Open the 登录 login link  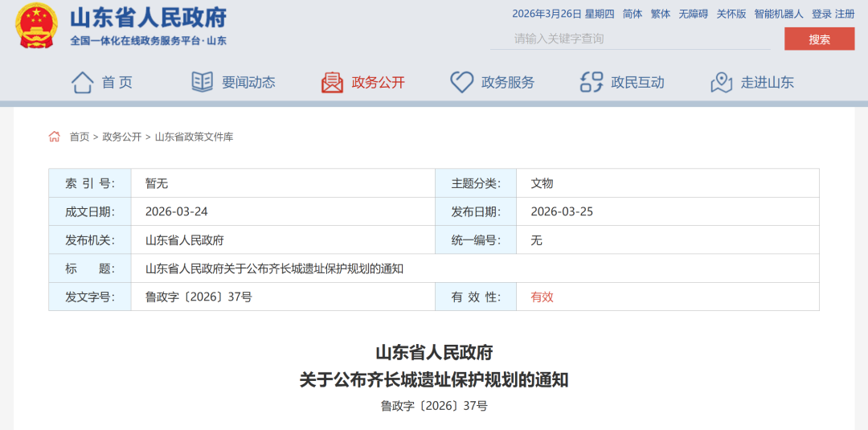tap(821, 14)
